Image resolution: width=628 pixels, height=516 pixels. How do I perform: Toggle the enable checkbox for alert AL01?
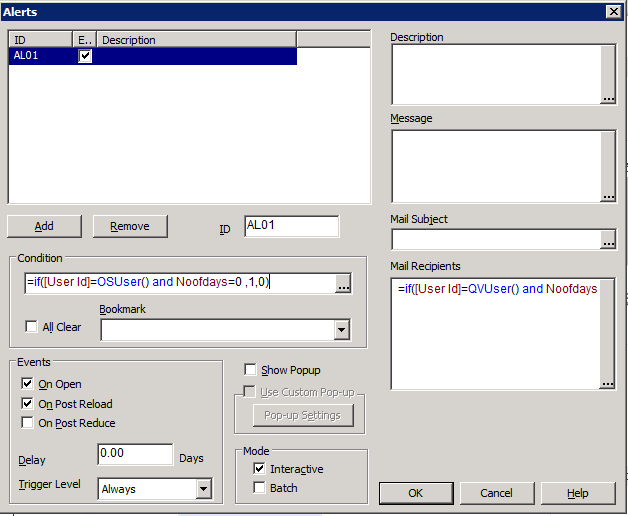click(x=85, y=56)
